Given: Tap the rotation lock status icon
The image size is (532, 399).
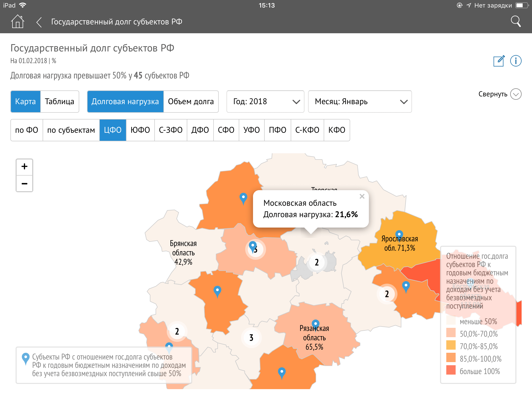Looking at the screenshot, I should (460, 5).
